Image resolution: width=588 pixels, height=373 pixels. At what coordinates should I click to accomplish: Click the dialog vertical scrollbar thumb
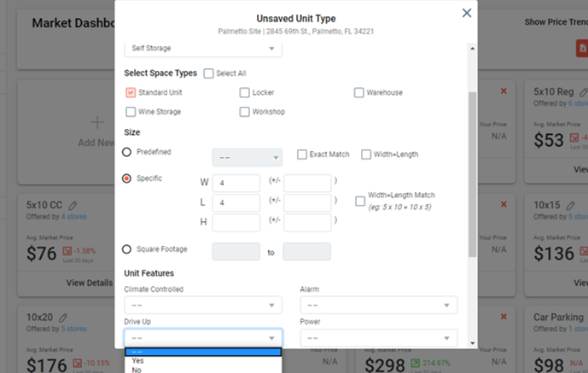(x=473, y=174)
